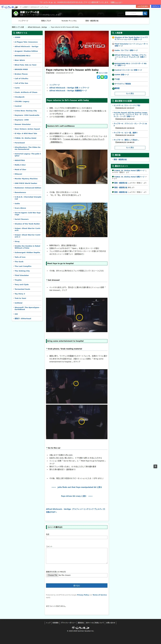Share page via the LINE icon
This screenshot has height=644, width=161.
pyautogui.click(x=102, y=77)
